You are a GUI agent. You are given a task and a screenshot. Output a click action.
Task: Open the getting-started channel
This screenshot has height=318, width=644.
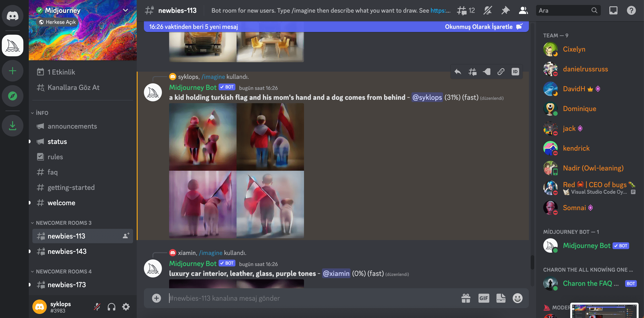pos(83,187)
